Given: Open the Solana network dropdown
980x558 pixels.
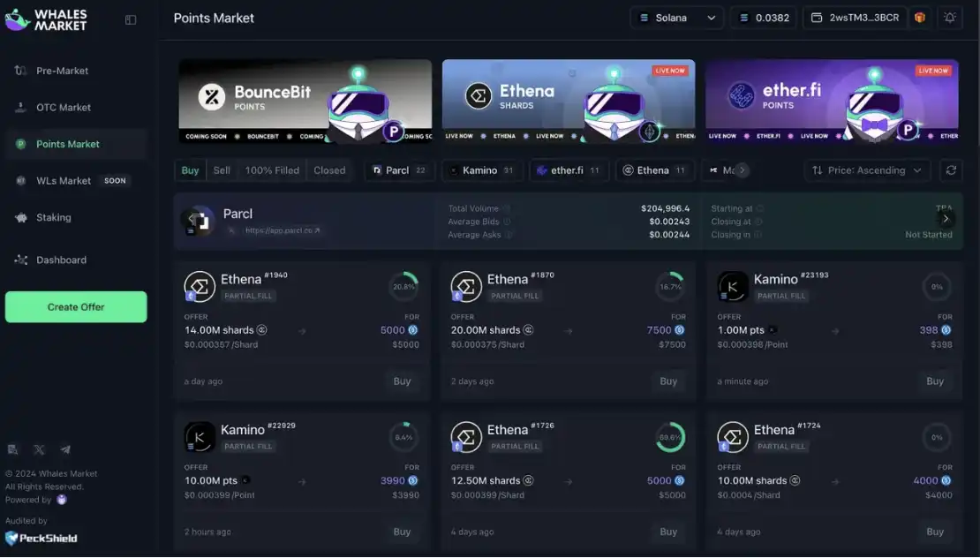Looking at the screenshot, I should (677, 18).
